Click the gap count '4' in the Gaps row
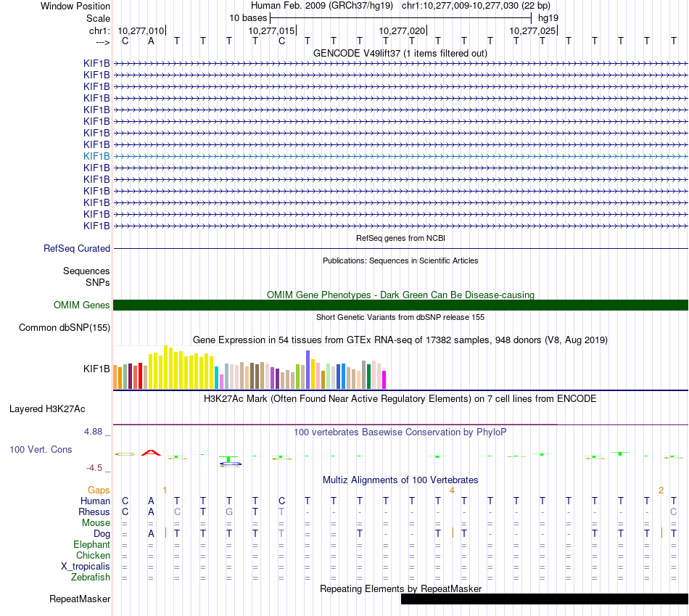This screenshot has height=616, width=689. (452, 490)
